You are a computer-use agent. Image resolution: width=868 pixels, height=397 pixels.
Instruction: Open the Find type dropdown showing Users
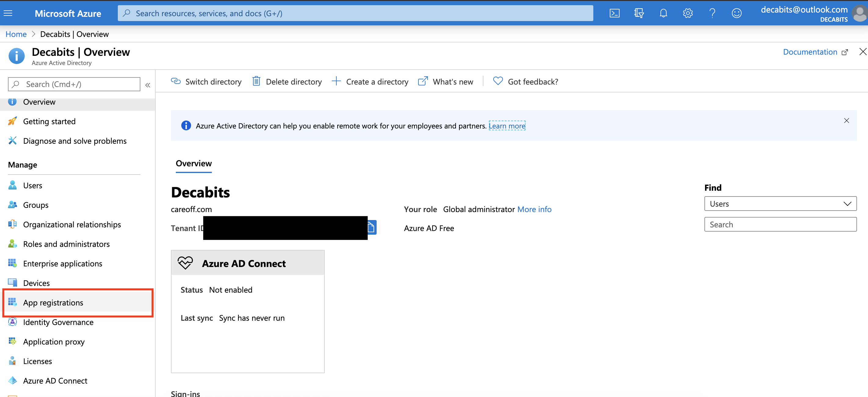coord(780,204)
